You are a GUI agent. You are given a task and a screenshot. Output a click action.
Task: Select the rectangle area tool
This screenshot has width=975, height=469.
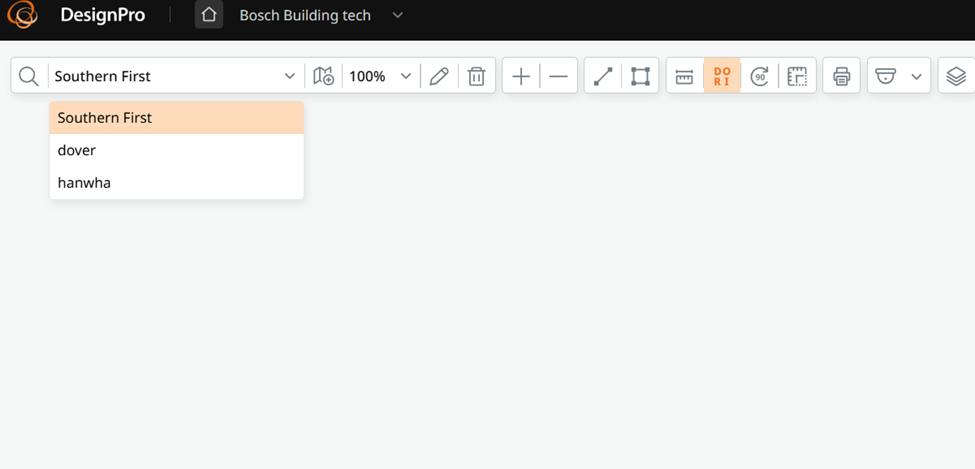click(x=640, y=77)
